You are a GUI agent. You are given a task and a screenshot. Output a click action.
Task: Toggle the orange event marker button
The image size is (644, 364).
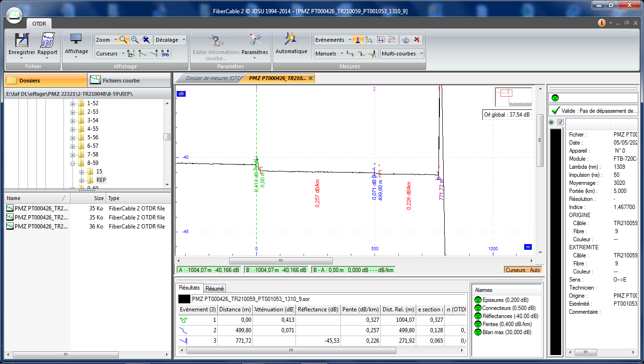coord(358,40)
